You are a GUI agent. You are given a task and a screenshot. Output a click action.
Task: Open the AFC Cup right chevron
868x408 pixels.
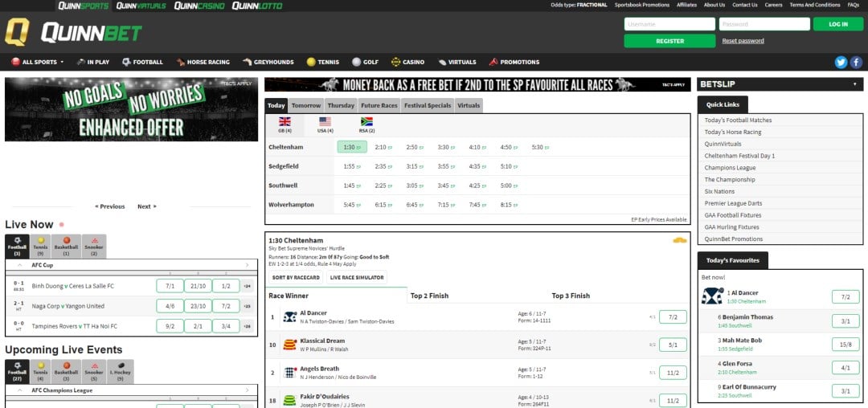click(x=248, y=265)
